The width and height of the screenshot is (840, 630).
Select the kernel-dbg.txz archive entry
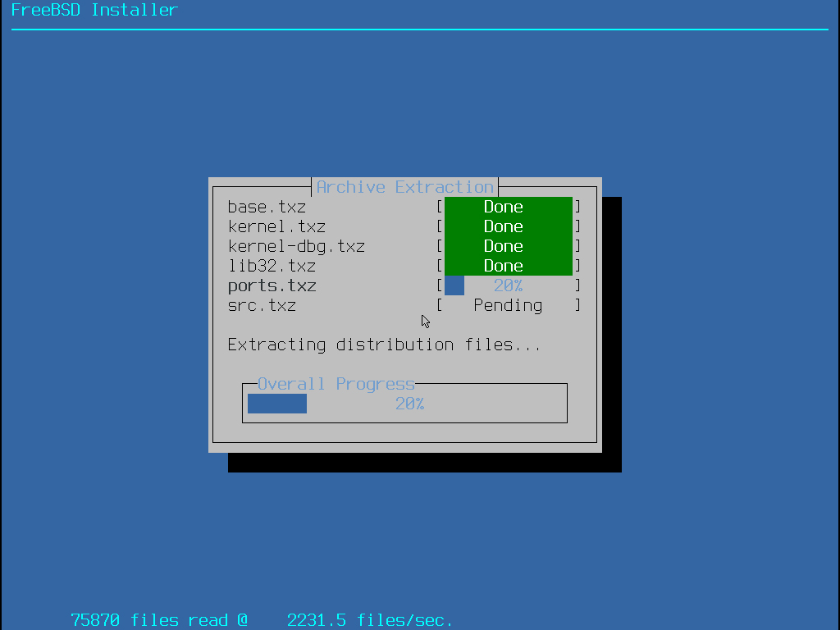click(296, 246)
